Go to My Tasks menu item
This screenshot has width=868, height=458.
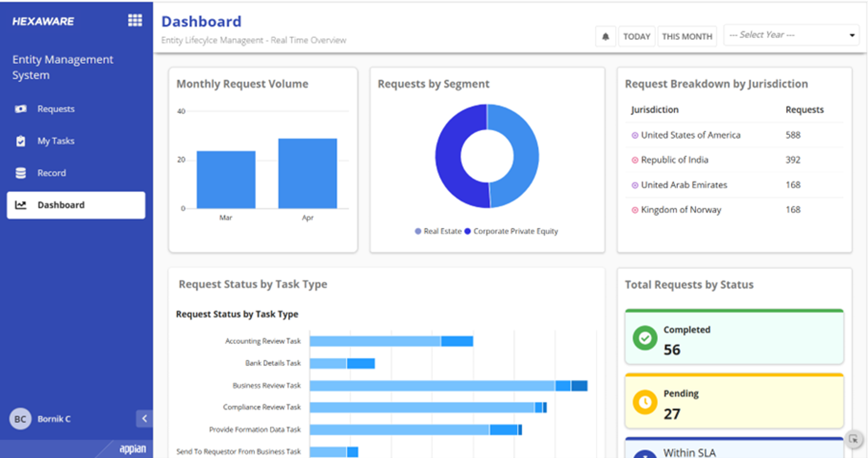click(76, 141)
